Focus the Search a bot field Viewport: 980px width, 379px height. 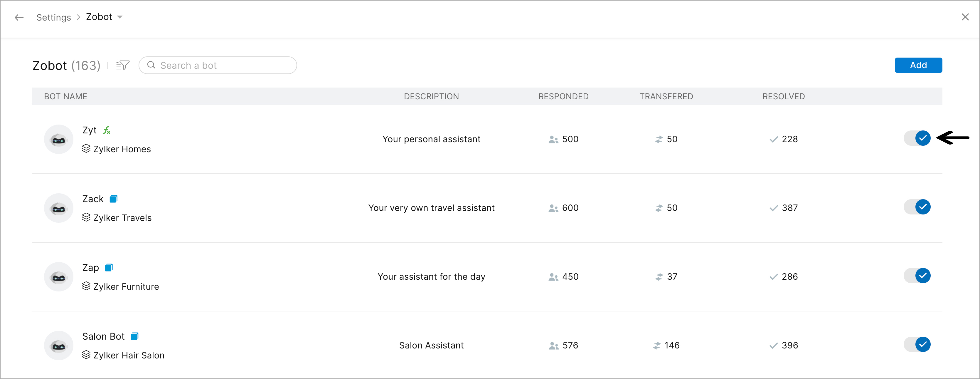225,66
